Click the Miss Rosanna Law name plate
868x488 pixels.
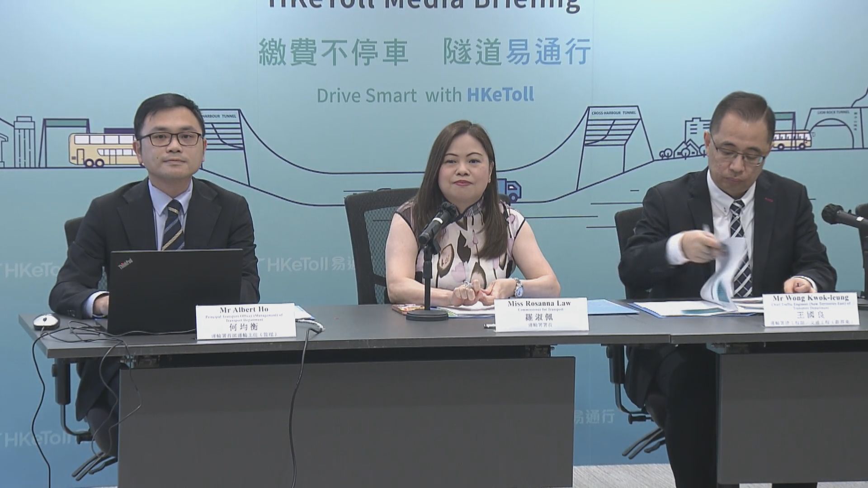pos(541,314)
